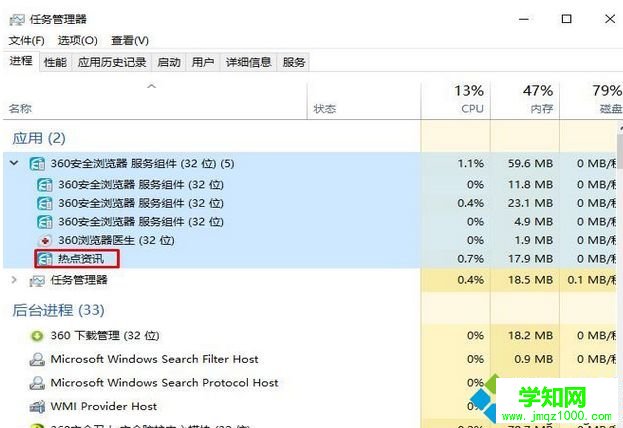Click icon of the 23.1 MB 360安全浏览器 child process
The height and width of the screenshot is (428, 623).
pos(44,203)
